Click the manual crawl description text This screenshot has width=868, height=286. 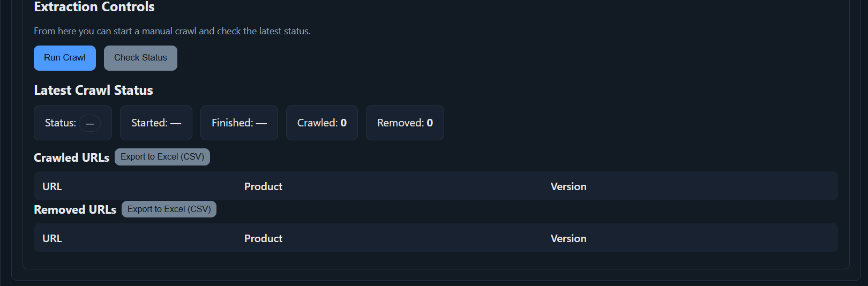pos(172,31)
